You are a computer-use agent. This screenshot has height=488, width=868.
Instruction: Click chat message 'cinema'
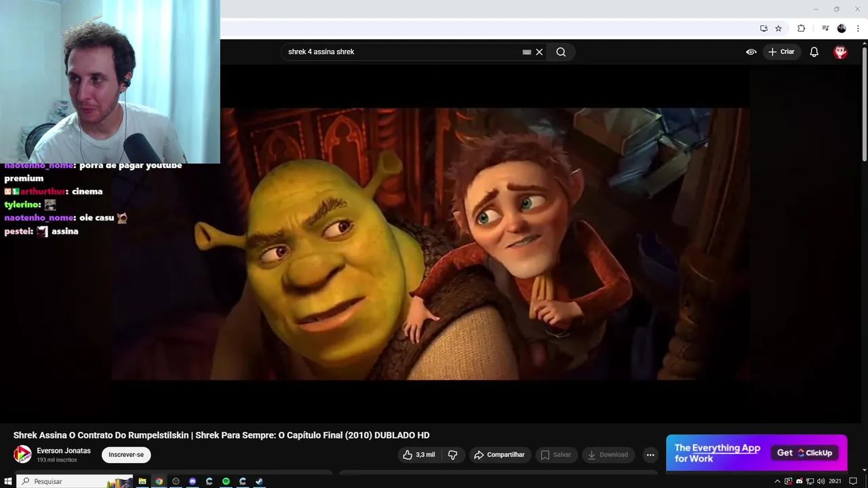tap(87, 192)
